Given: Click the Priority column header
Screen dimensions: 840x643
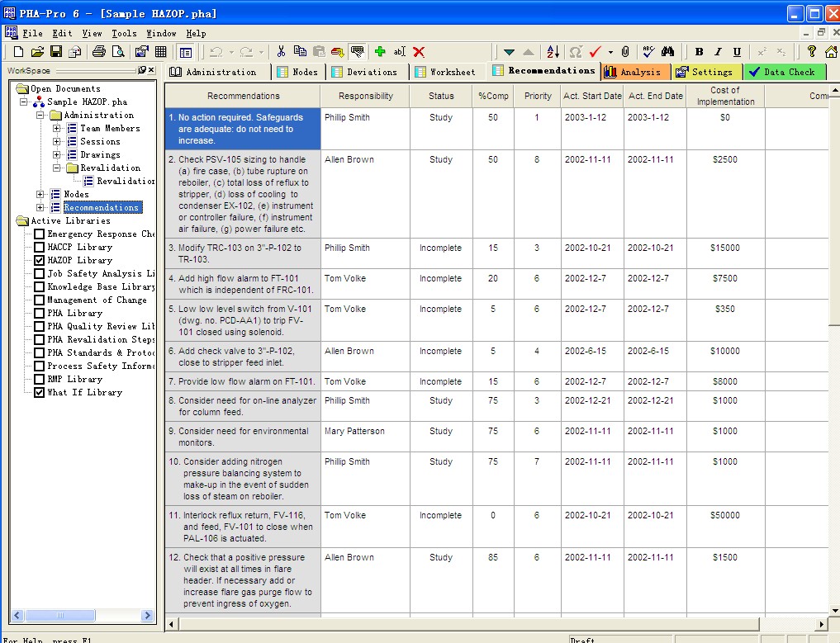Looking at the screenshot, I should tap(538, 96).
